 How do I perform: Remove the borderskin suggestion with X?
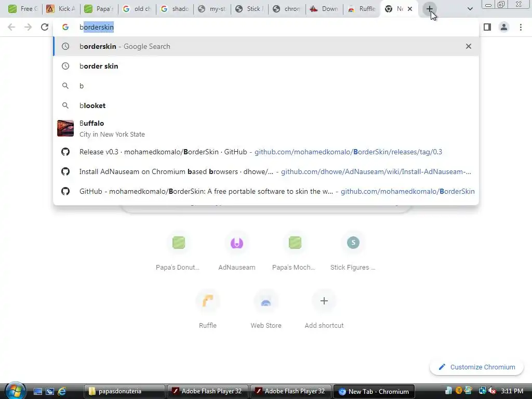pos(469,46)
